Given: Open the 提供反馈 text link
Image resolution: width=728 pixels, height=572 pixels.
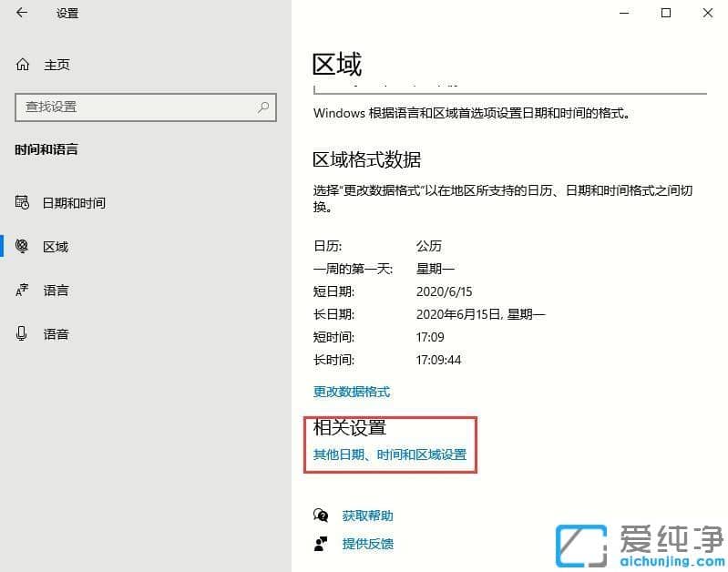Looking at the screenshot, I should tap(368, 544).
